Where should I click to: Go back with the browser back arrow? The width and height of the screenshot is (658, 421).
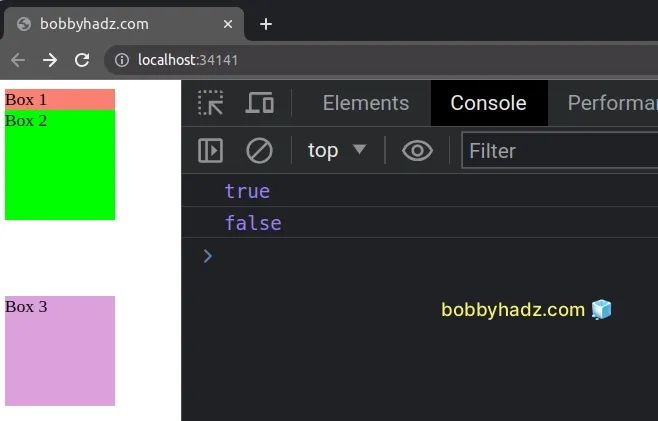tap(18, 60)
